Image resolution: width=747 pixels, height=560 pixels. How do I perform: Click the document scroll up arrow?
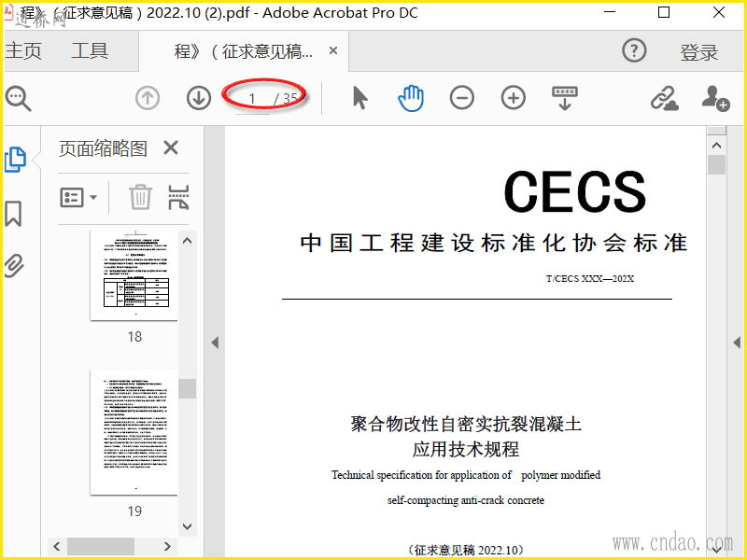point(716,146)
